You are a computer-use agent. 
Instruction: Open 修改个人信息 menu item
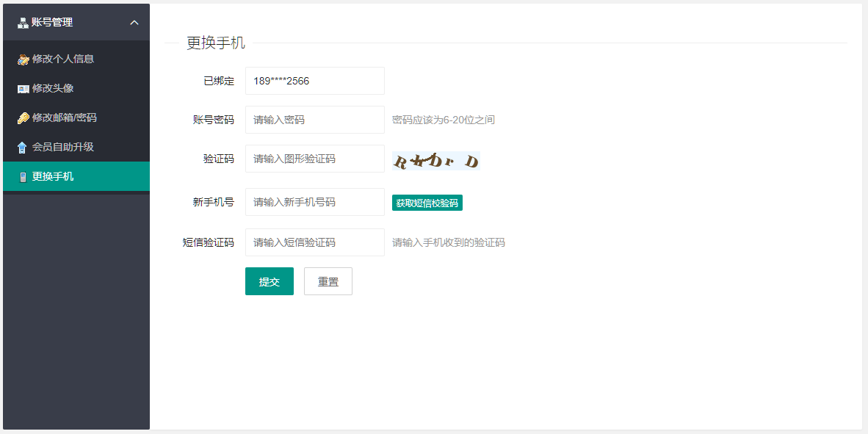point(76,59)
